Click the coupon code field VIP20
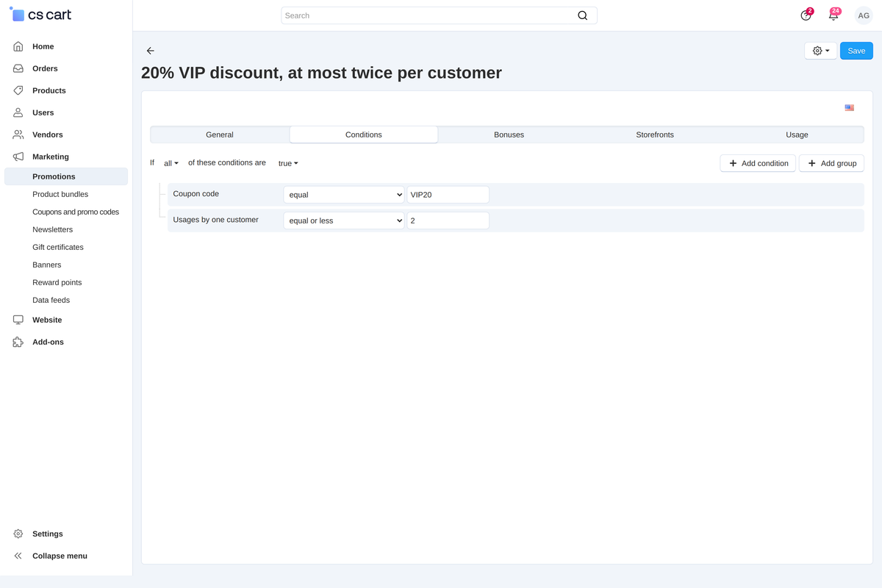Image resolution: width=882 pixels, height=588 pixels. pos(448,195)
